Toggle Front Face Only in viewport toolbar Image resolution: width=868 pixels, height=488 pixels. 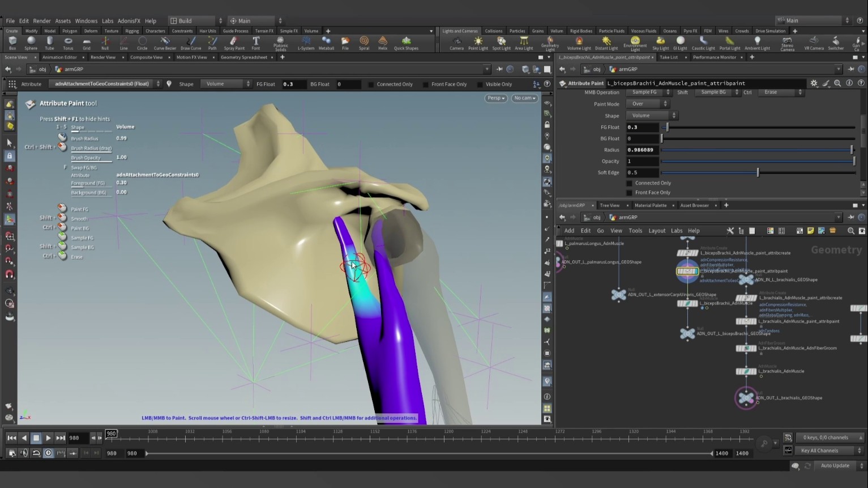(x=426, y=84)
